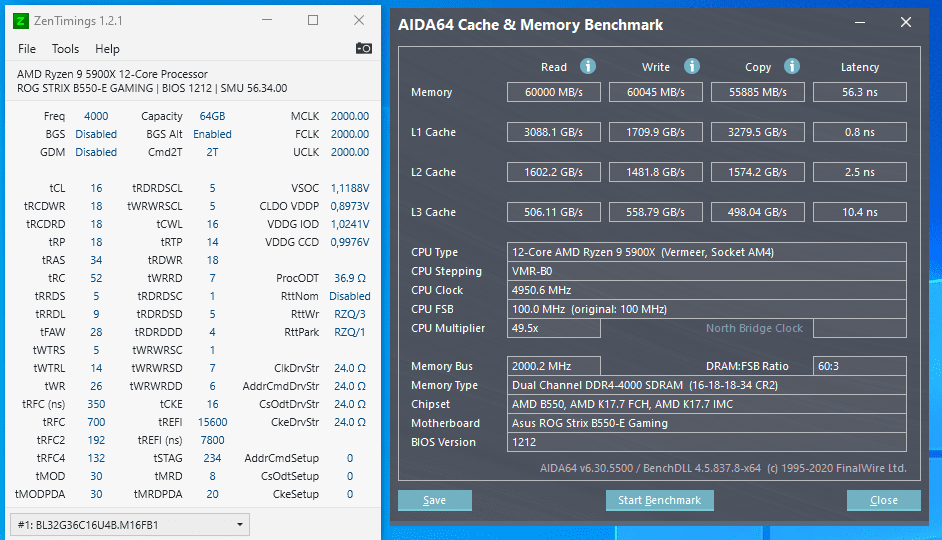Click the Capacity value 64GB
This screenshot has width=942, height=540.
click(x=212, y=116)
